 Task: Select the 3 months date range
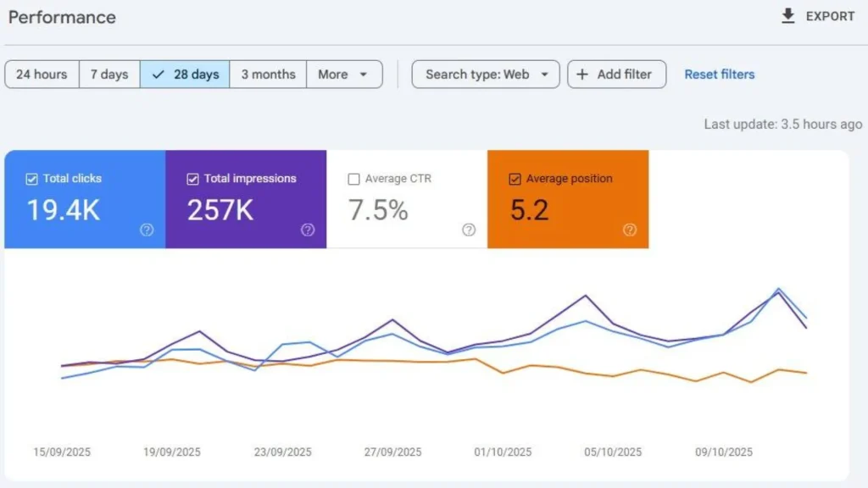[x=268, y=75]
